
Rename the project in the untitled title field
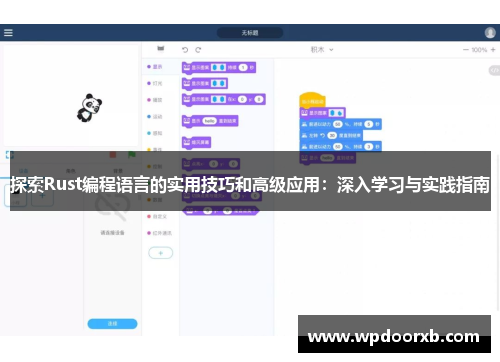pos(250,33)
